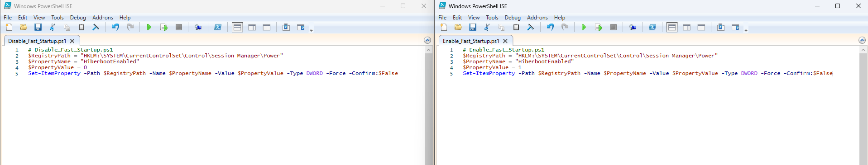
Task: Open toolbar overflow arrow in right ISE window
Action: click(746, 30)
